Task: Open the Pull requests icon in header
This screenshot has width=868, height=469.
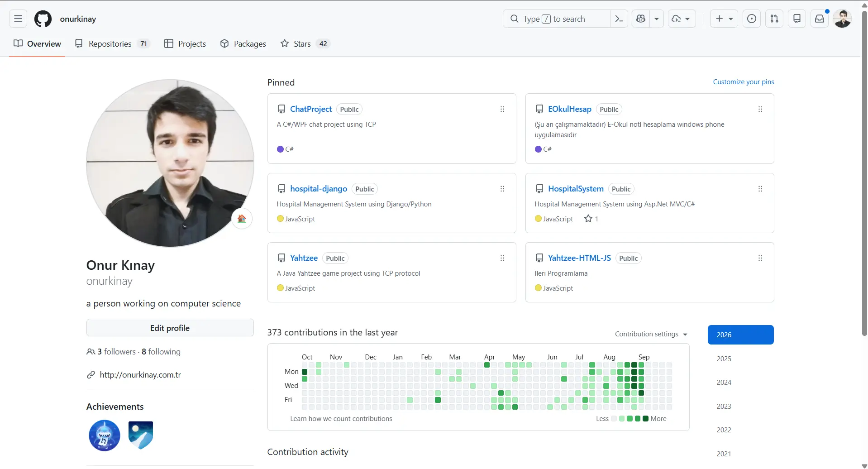Action: 774,19
